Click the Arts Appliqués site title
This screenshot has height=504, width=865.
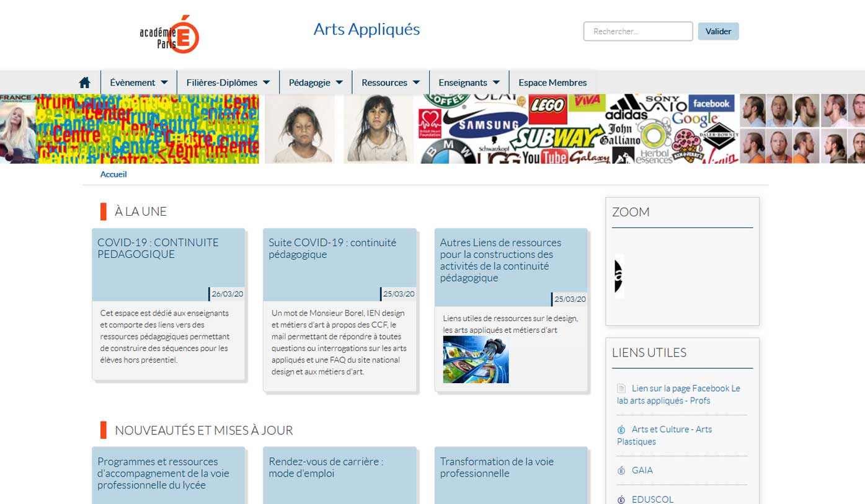[x=366, y=29]
